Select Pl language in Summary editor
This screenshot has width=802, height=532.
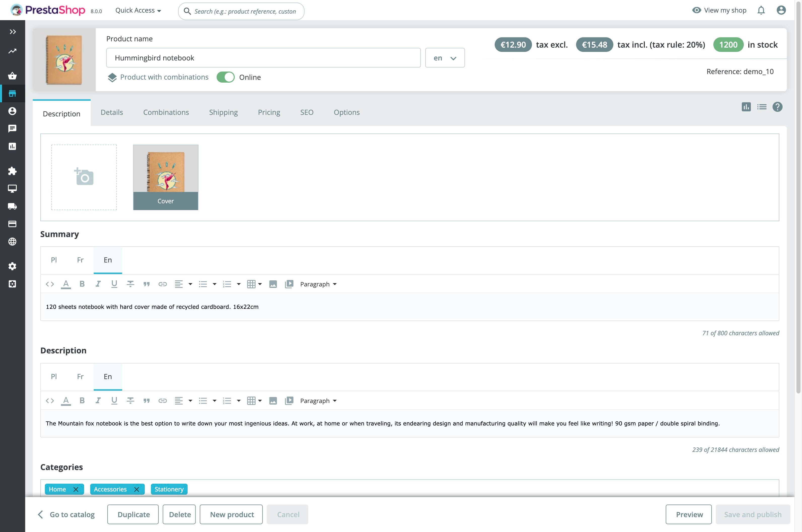pyautogui.click(x=54, y=260)
